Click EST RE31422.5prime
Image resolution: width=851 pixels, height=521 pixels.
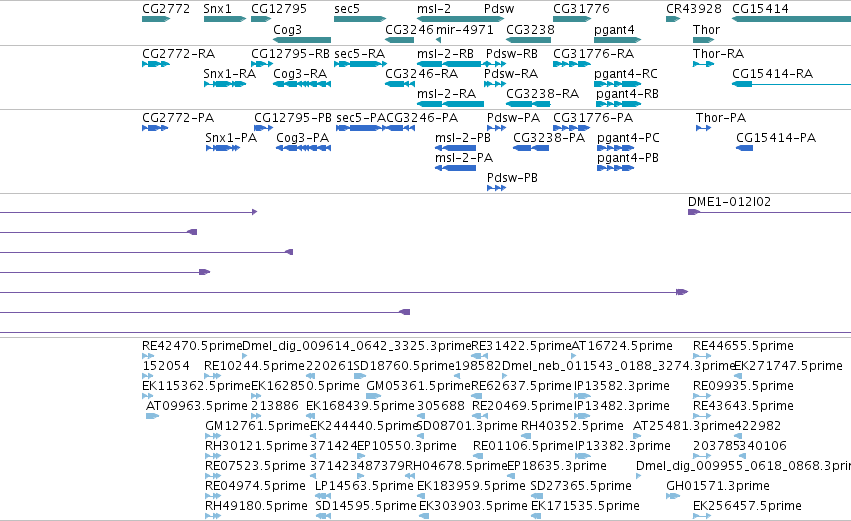click(480, 356)
